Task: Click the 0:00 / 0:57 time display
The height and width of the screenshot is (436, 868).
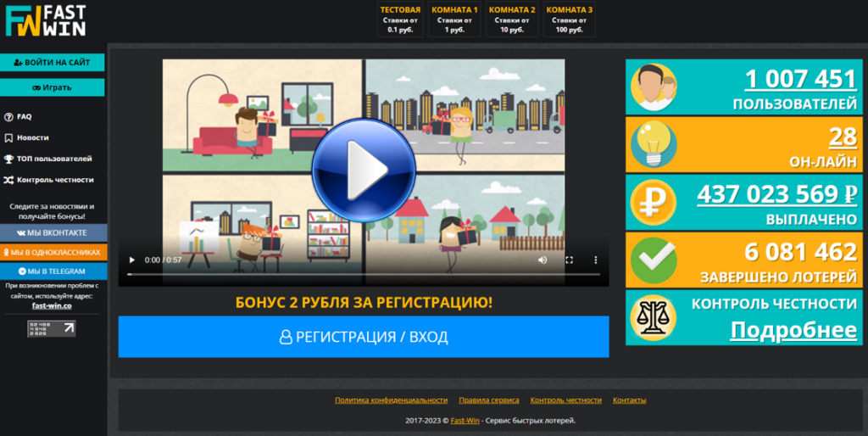Action: coord(164,260)
